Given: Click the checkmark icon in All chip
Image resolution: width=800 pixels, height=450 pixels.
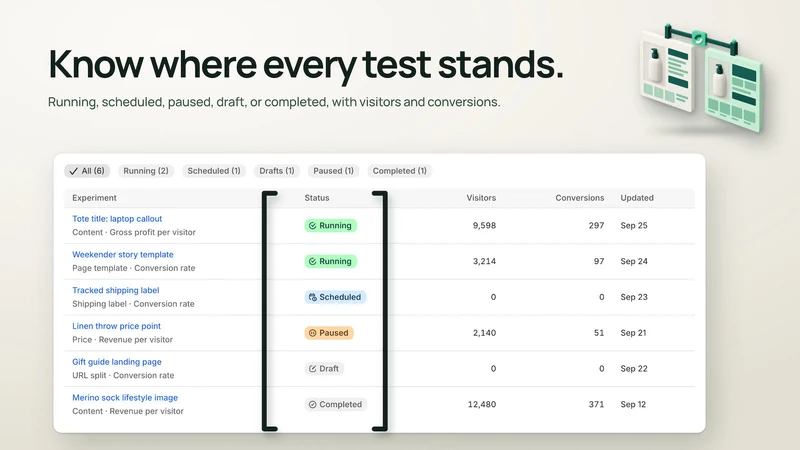Looking at the screenshot, I should [x=73, y=171].
